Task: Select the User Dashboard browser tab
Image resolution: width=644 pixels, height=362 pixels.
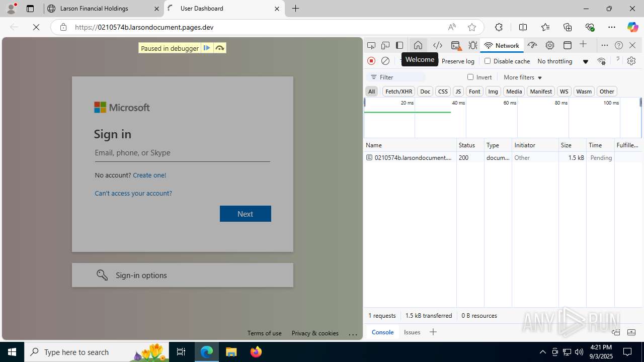Action: [x=224, y=9]
